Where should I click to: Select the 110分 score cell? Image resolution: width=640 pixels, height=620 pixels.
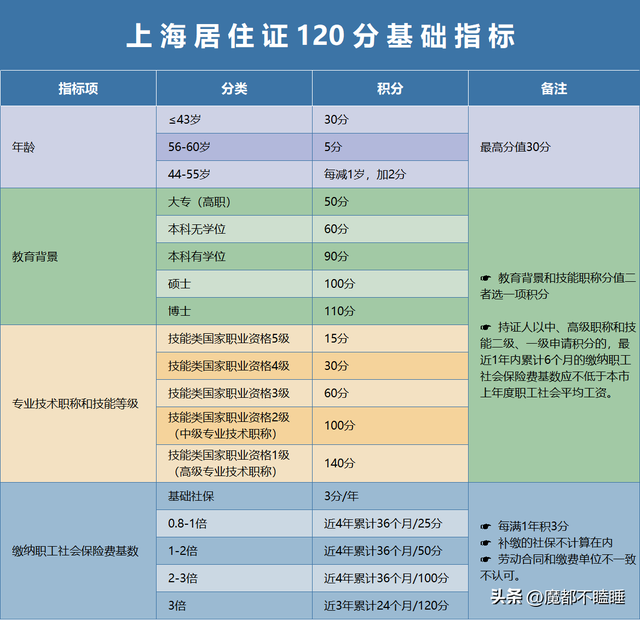click(390, 311)
